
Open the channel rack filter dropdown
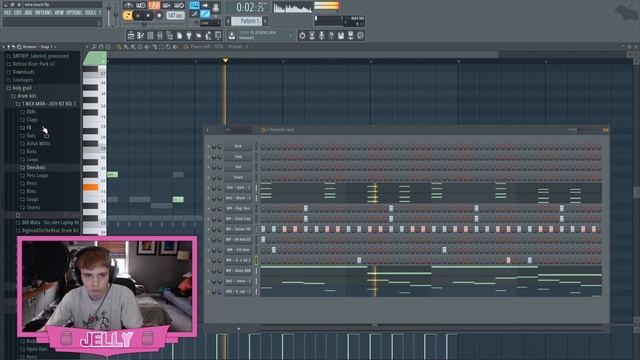click(238, 130)
